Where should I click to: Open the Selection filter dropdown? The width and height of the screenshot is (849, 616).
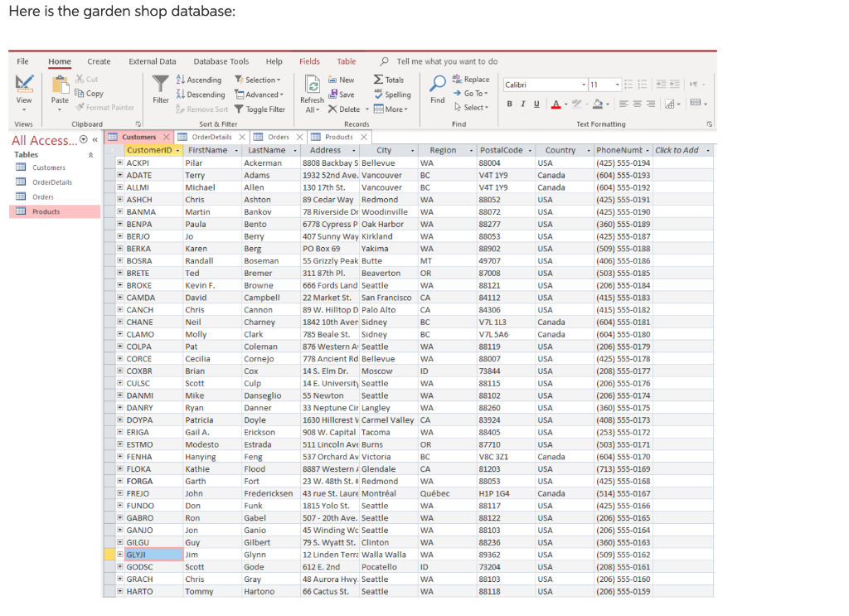coord(258,80)
